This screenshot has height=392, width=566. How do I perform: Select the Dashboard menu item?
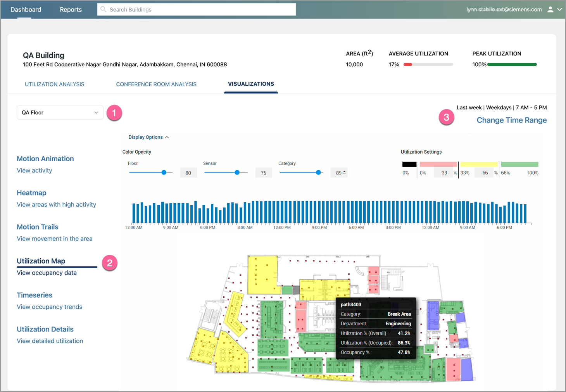pyautogui.click(x=26, y=9)
